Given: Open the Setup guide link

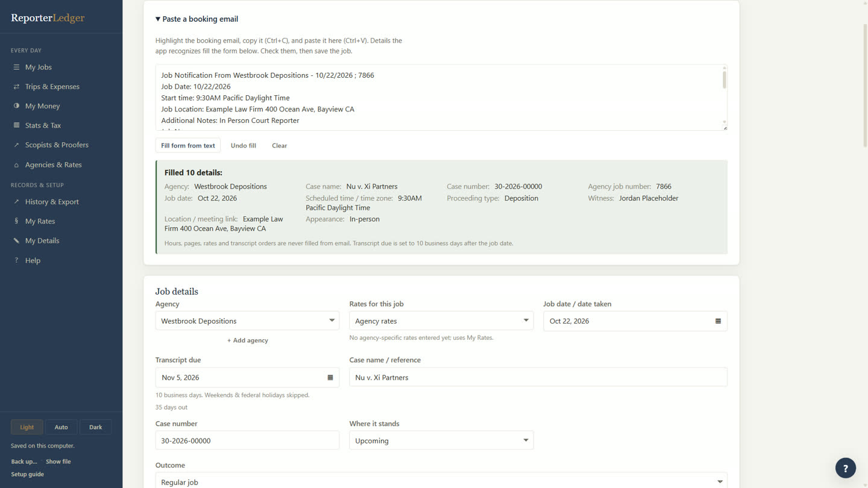Looking at the screenshot, I should click(x=27, y=474).
